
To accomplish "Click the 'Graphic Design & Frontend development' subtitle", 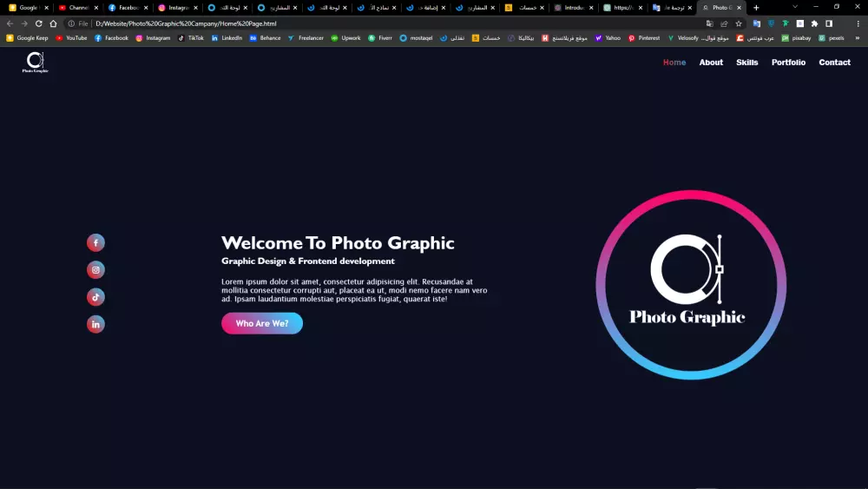I will (308, 261).
